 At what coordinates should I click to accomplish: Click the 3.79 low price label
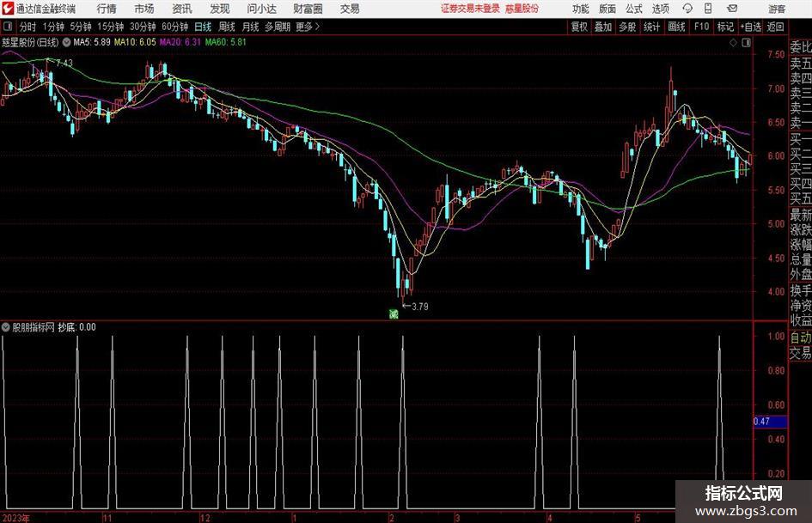point(419,307)
